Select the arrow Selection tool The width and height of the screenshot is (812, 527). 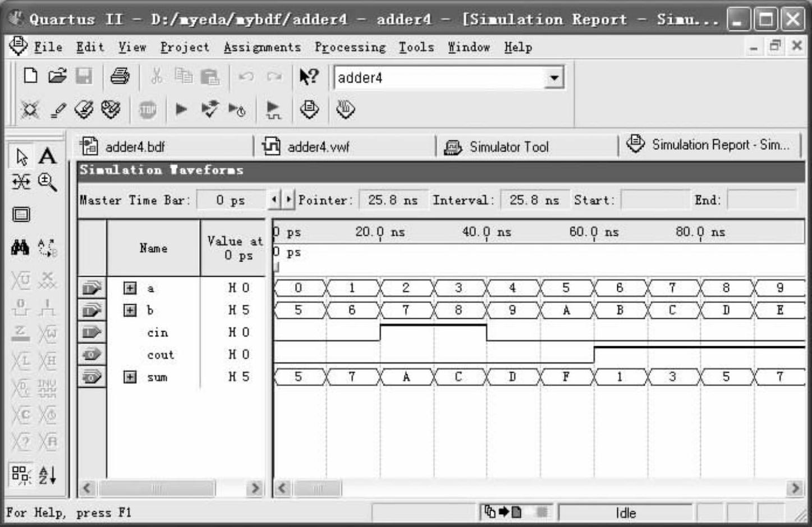(22, 157)
